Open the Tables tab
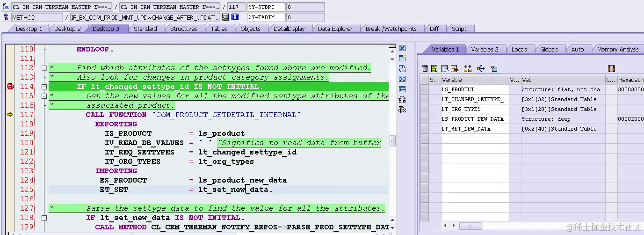 tap(219, 29)
